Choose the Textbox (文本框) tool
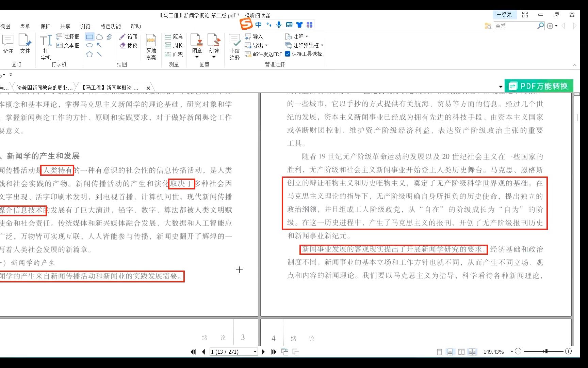This screenshot has height=368, width=588. coord(67,45)
